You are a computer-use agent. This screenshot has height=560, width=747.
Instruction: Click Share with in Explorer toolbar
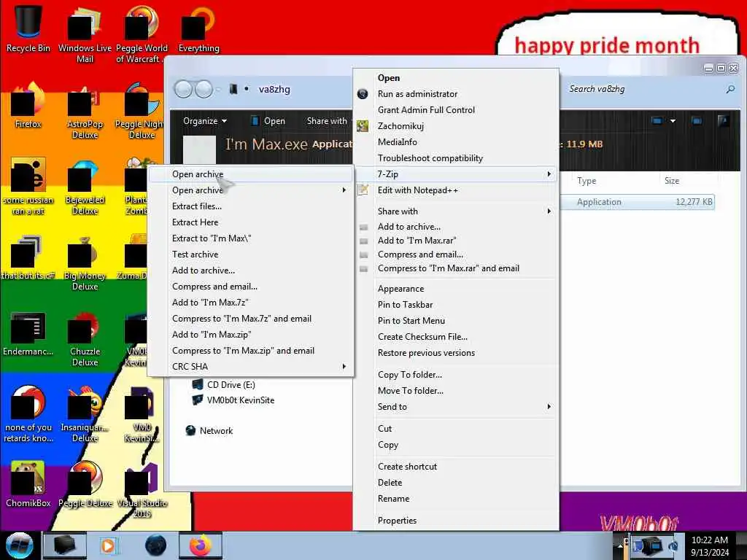(x=327, y=121)
